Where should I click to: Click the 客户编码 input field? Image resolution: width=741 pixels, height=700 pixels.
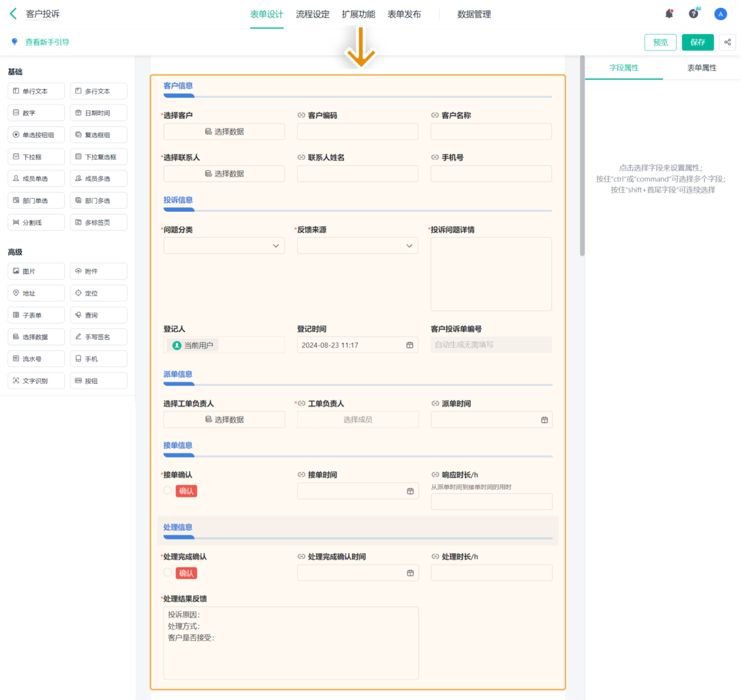click(358, 132)
